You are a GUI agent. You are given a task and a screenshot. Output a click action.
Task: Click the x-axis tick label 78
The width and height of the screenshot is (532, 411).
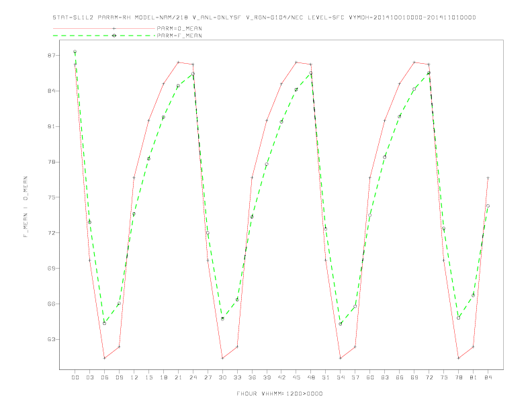(458, 377)
